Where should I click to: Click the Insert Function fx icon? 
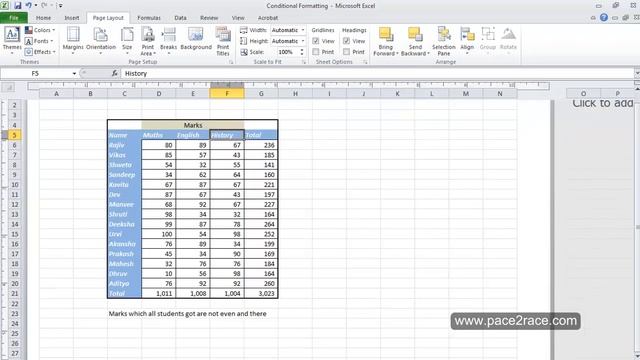click(x=115, y=73)
